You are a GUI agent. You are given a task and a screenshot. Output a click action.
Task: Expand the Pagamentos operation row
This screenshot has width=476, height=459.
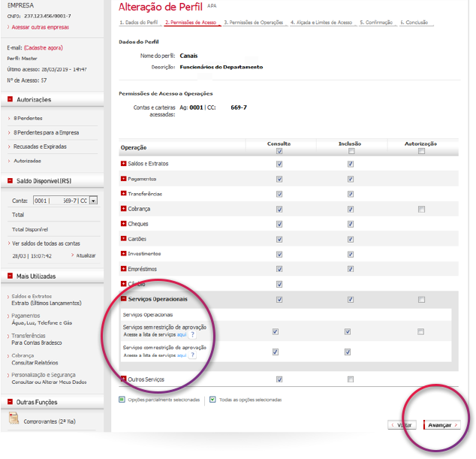[x=124, y=179]
